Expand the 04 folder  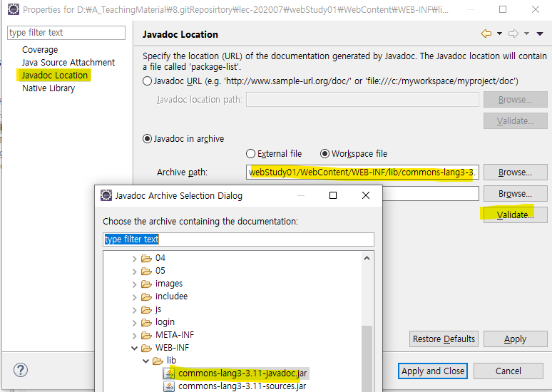click(x=134, y=259)
